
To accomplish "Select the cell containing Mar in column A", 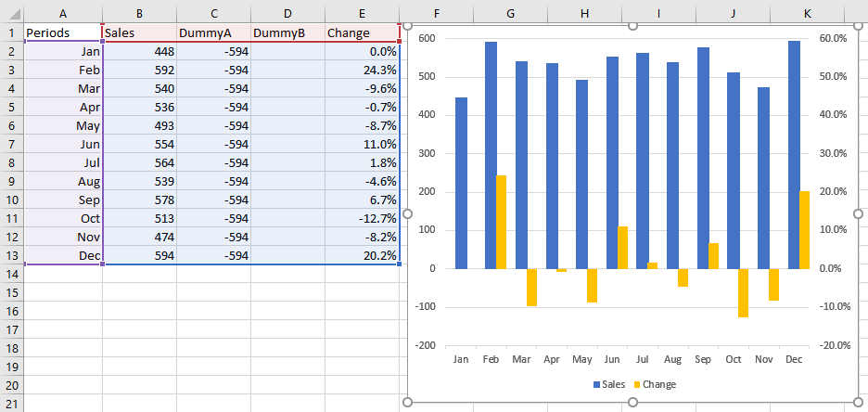I will 63,88.
